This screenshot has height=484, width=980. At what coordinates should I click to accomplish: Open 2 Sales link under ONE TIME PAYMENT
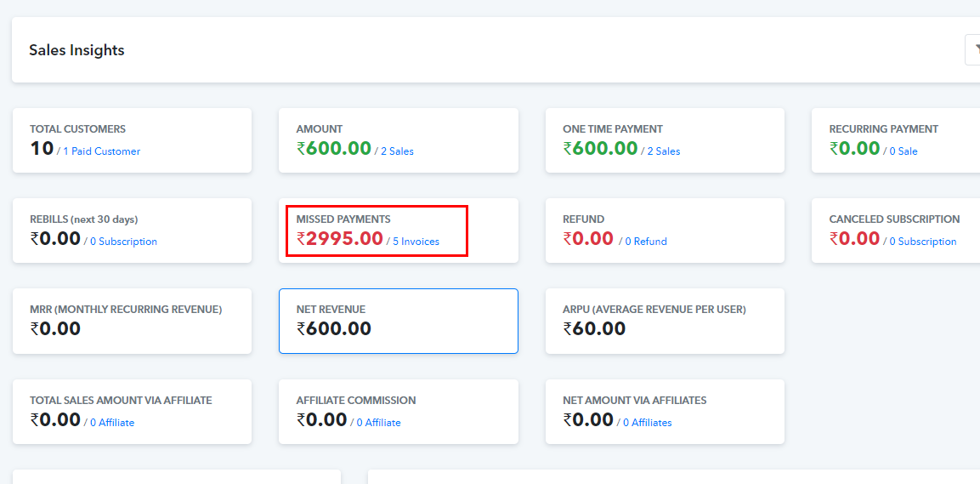click(x=664, y=151)
